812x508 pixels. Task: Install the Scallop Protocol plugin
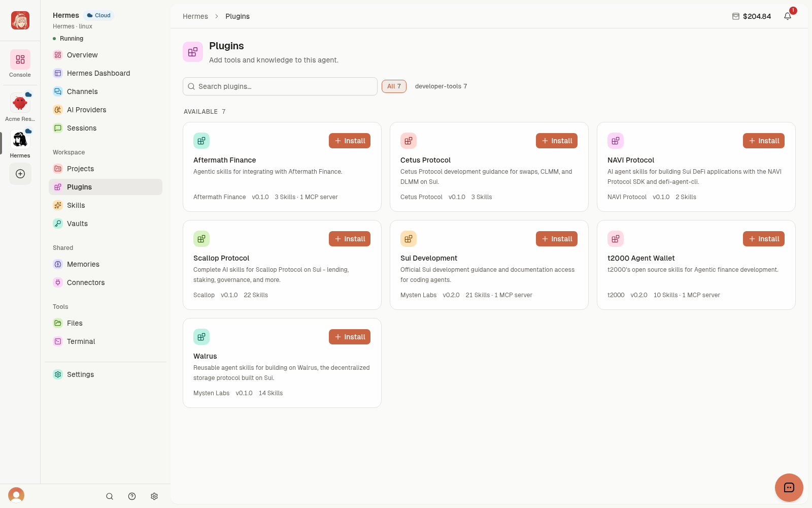[350, 239]
